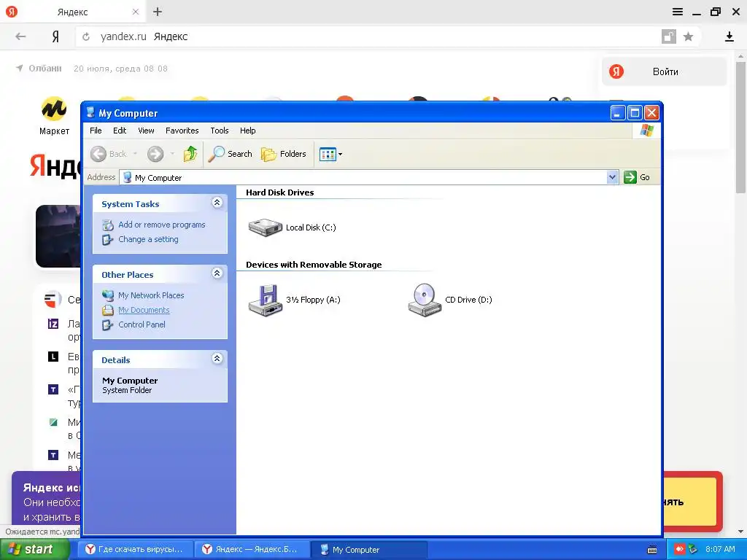Open the Local Disk (C:) drive icon

tap(266, 227)
